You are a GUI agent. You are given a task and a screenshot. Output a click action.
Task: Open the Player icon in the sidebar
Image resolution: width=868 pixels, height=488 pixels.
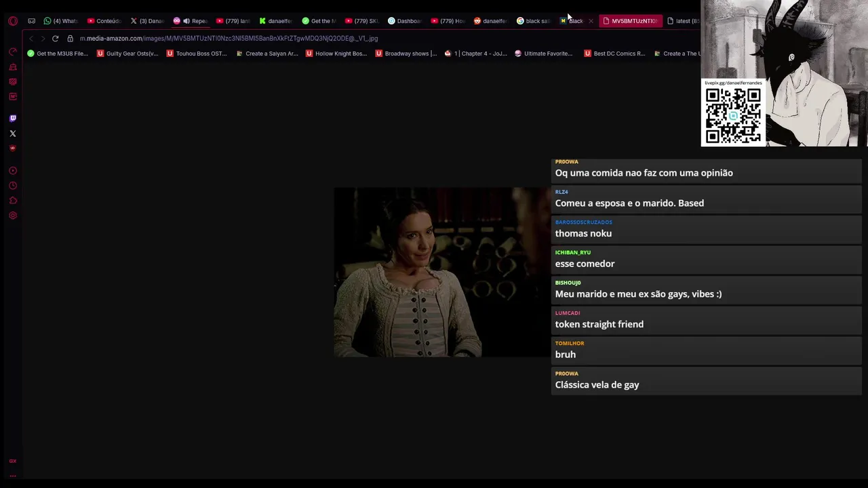pyautogui.click(x=13, y=171)
